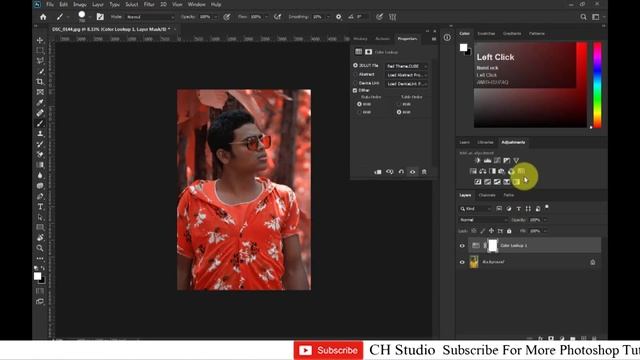Viewport: 640px width, 360px height.
Task: Select the Horizontal Type tool
Action: pyautogui.click(x=40, y=207)
